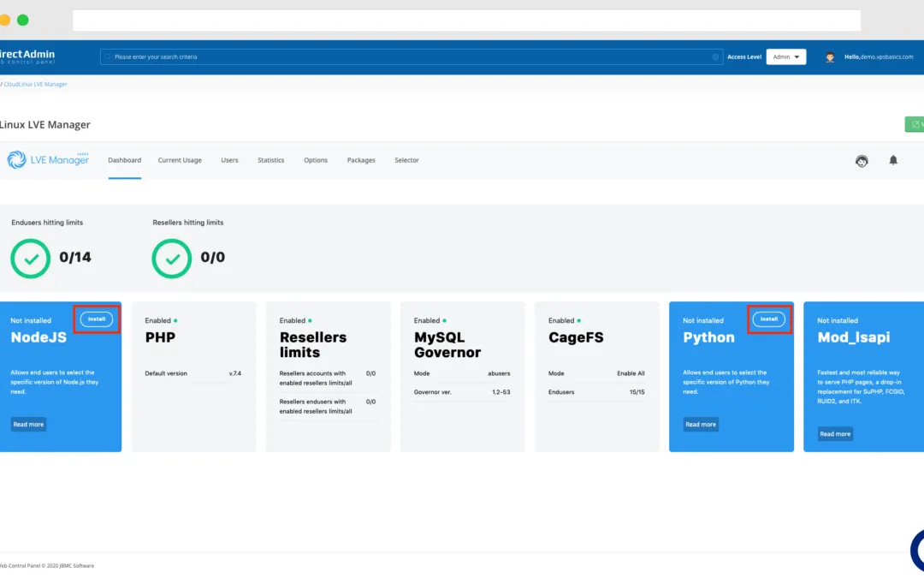This screenshot has width=924, height=578.
Task: Switch to the Selector tab
Action: (406, 160)
